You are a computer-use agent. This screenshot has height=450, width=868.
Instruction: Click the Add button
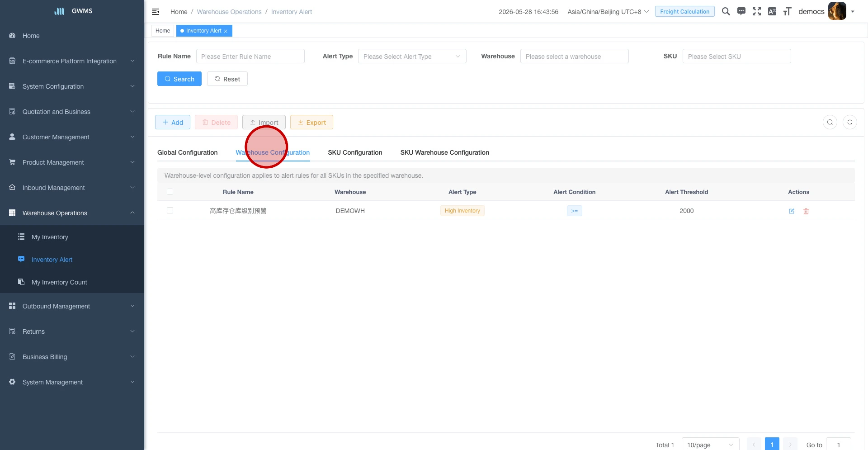[x=173, y=122]
